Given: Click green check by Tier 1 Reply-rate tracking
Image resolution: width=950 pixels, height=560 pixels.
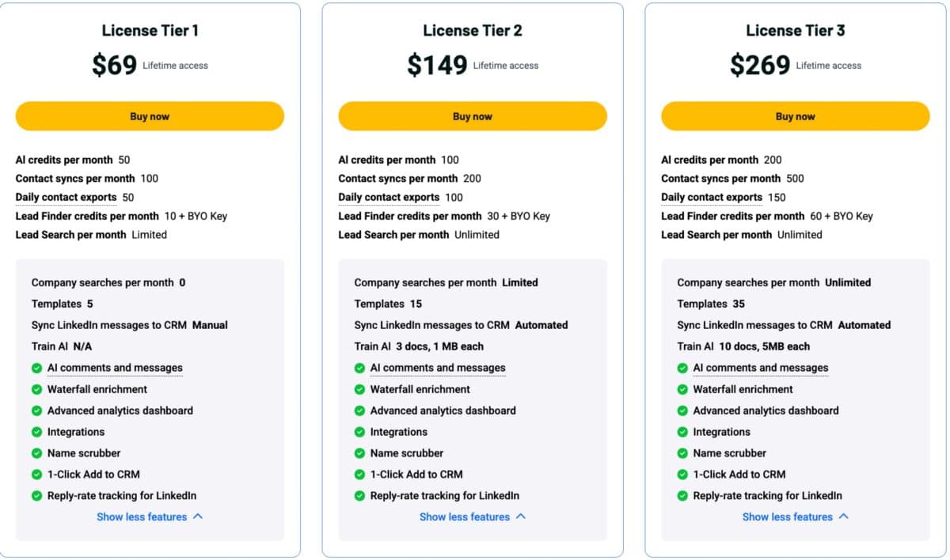Looking at the screenshot, I should click(36, 496).
